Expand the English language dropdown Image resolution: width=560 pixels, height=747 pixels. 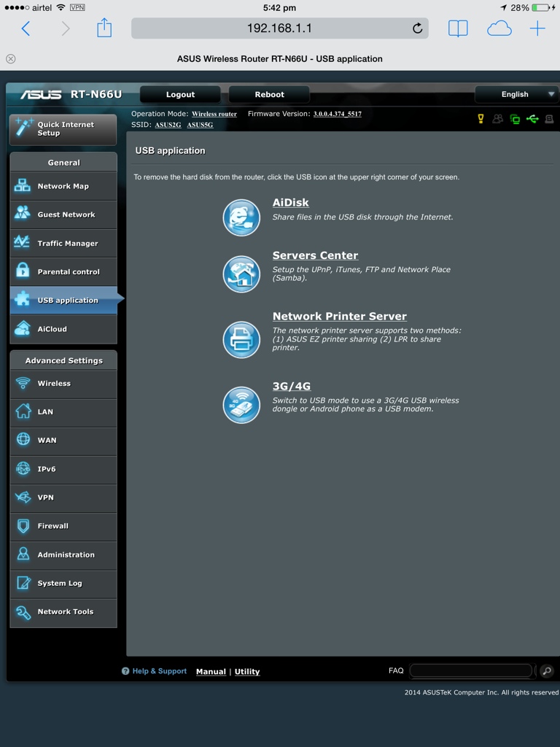(x=516, y=94)
